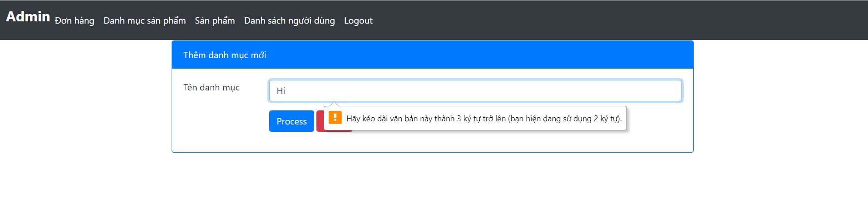
Task: Click the Admin brand logo
Action: [28, 17]
